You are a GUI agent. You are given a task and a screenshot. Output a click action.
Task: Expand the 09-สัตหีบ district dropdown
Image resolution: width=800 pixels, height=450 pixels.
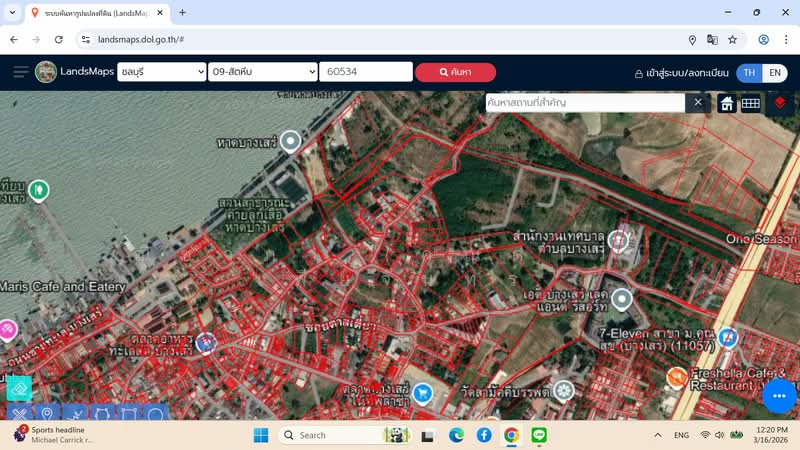263,72
